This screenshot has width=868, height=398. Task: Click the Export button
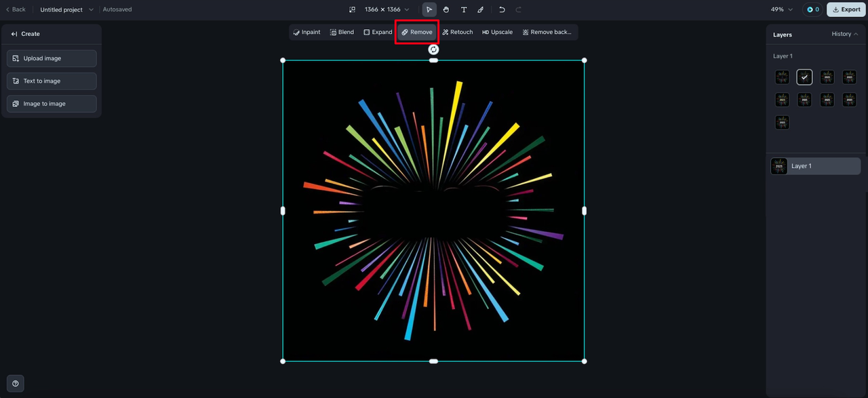click(846, 9)
